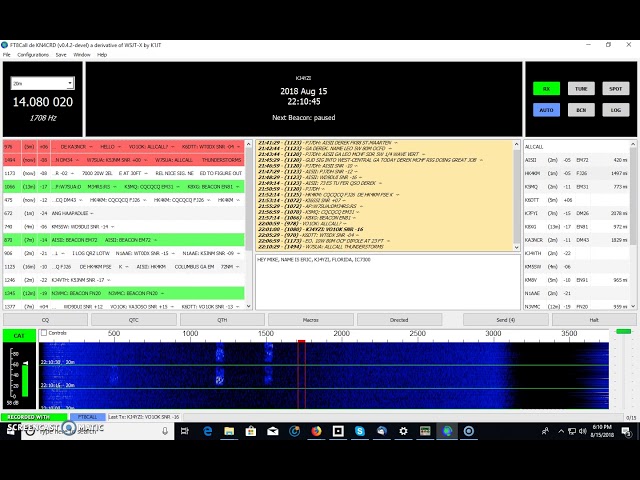Select the HK4KM row in call list
Image resolution: width=640 pixels, height=480 pixels.
pyautogui.click(x=576, y=173)
